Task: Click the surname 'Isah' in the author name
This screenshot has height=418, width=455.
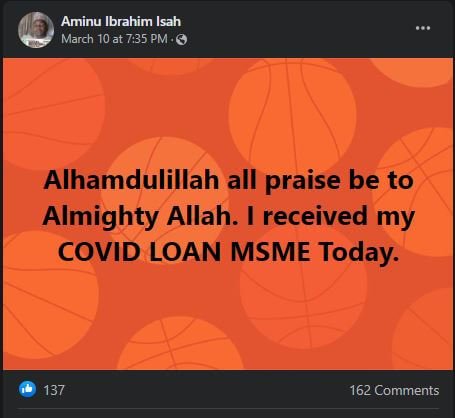Action: [x=169, y=21]
